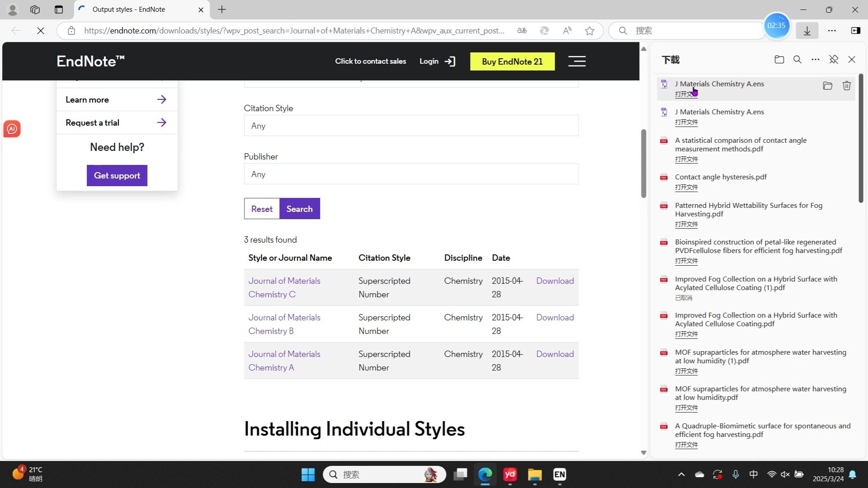Image resolution: width=868 pixels, height=488 pixels.
Task: Unpin the downloads panel
Action: (x=834, y=60)
